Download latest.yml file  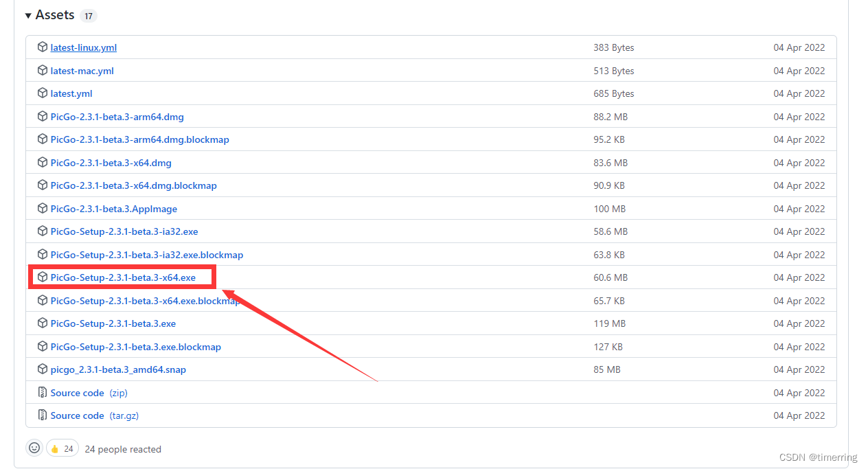click(x=71, y=93)
